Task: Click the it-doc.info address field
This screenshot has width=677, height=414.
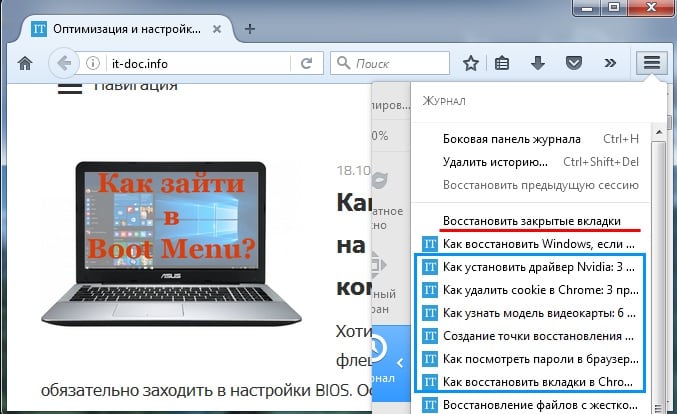Action: tap(200, 64)
